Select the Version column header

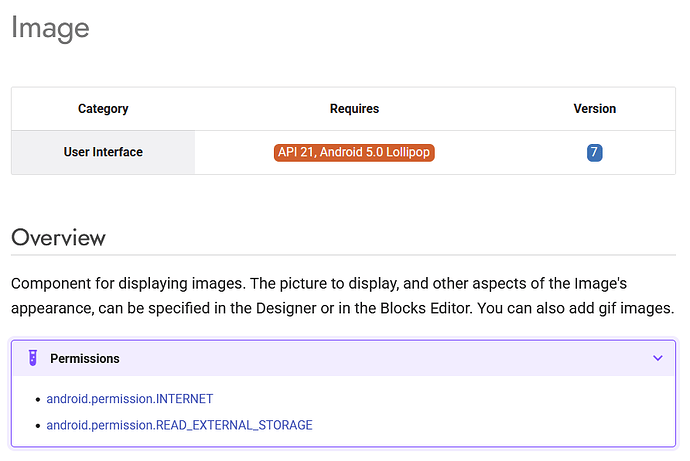pos(595,109)
